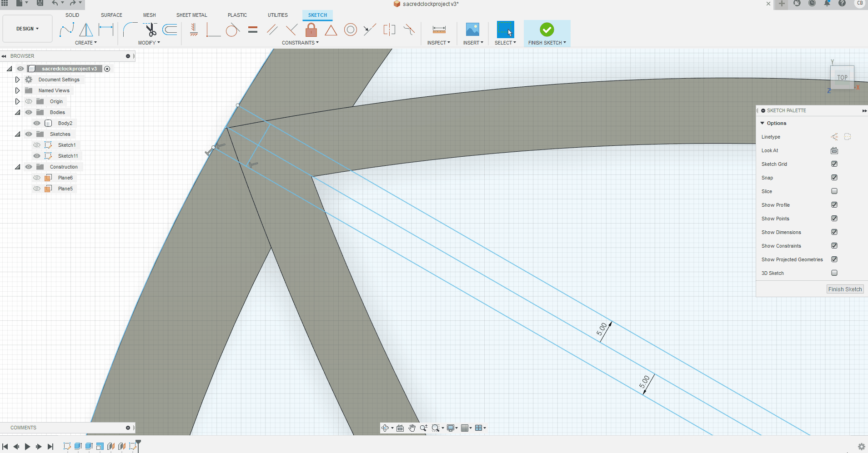This screenshot has height=453, width=868.
Task: Apply the Horizontal/Vertical constraint
Action: tap(194, 30)
